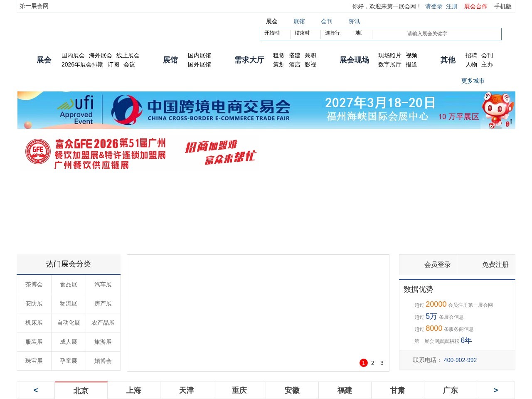Select the 展馆 search tab
Viewport: 532px width, 399px height.
tap(299, 21)
